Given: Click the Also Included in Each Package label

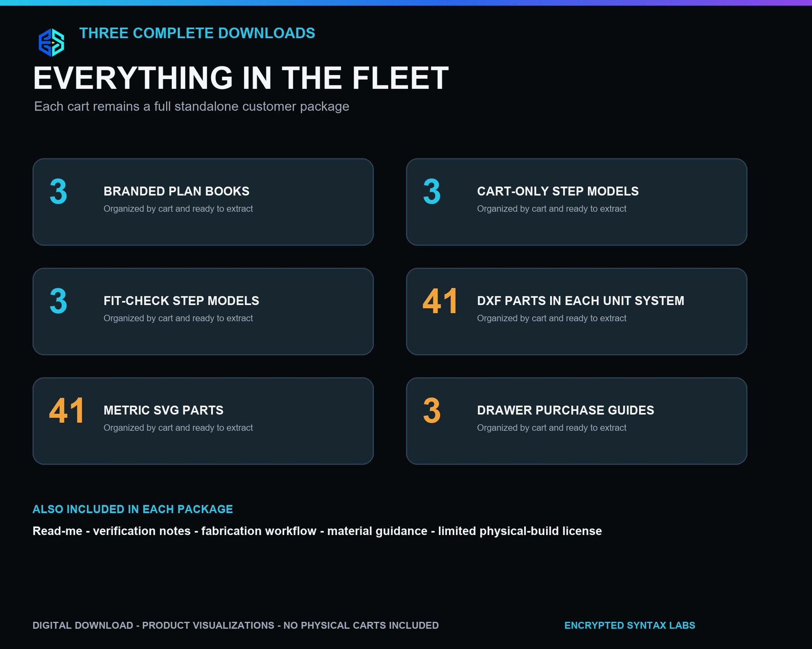Looking at the screenshot, I should 132,509.
